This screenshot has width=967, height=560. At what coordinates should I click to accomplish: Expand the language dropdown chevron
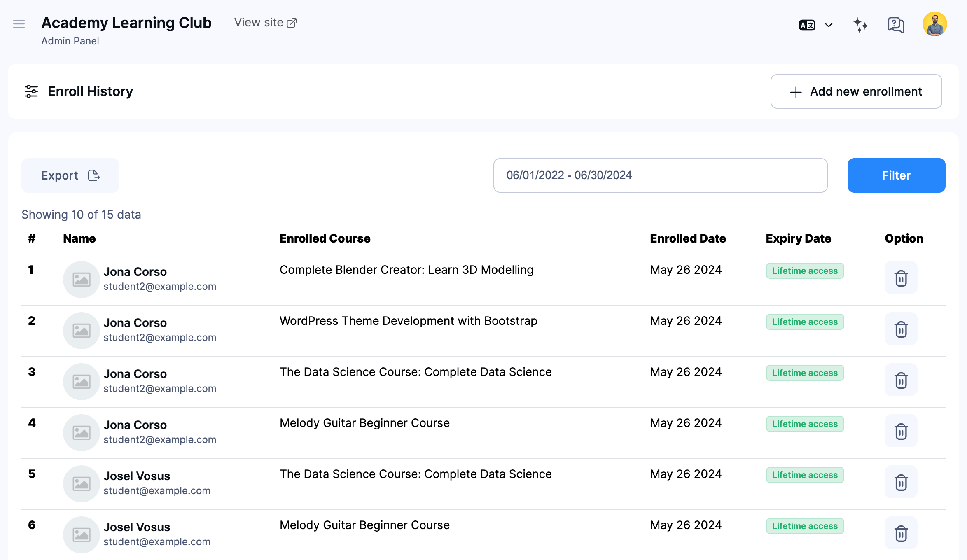828,25
